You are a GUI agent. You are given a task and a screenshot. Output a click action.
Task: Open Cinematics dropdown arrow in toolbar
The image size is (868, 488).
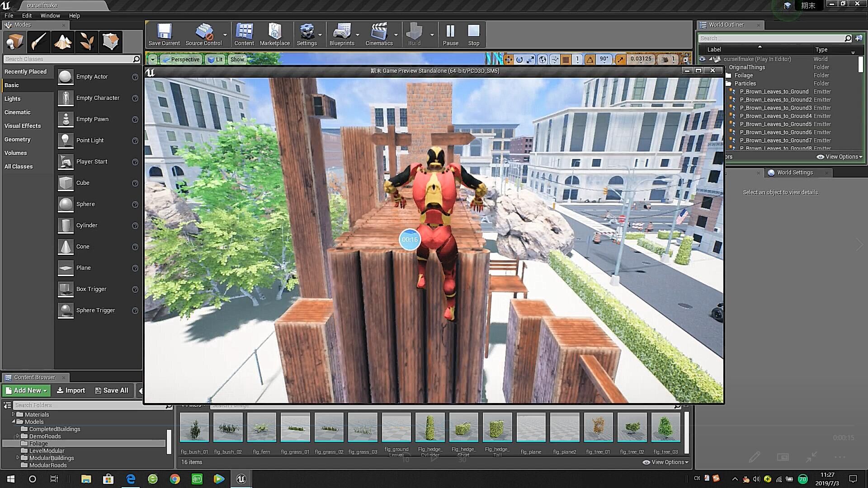[x=396, y=35]
